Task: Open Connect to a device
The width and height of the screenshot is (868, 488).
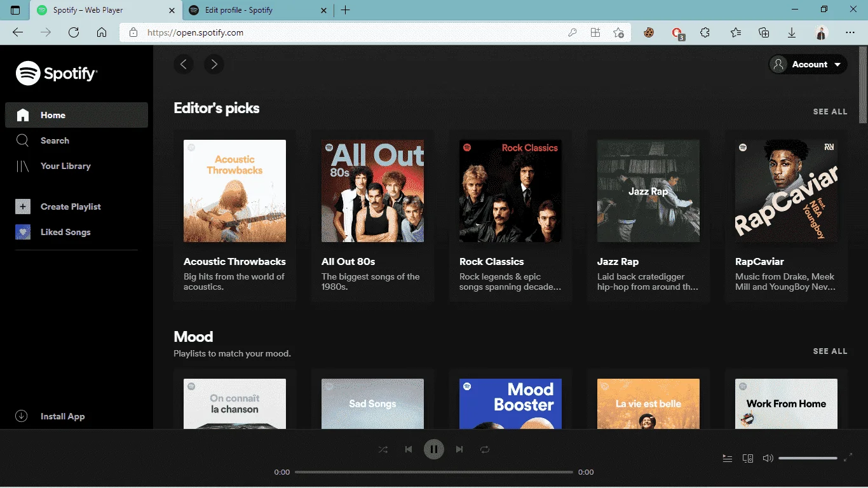Action: 748,458
